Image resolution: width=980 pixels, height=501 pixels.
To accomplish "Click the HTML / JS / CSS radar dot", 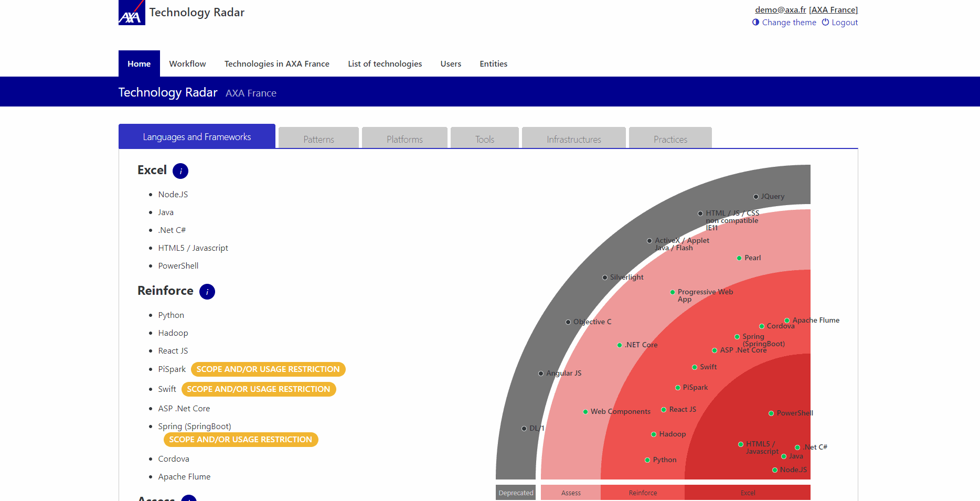I will (700, 214).
